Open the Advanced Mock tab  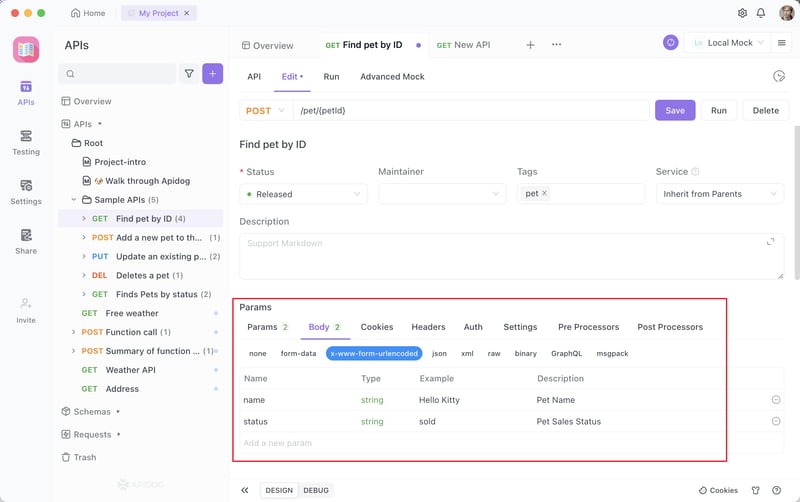392,76
